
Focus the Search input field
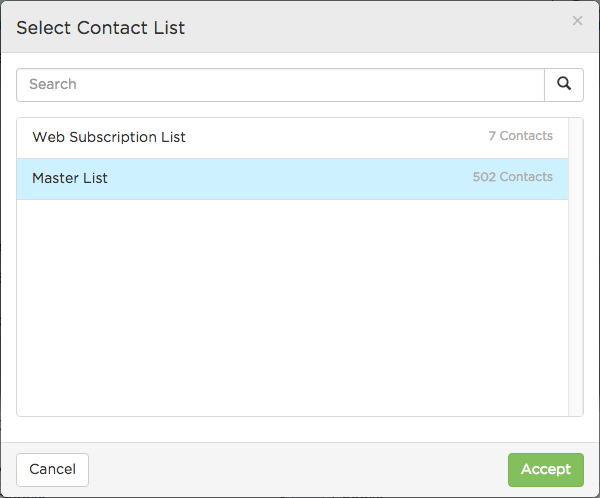[280, 85]
